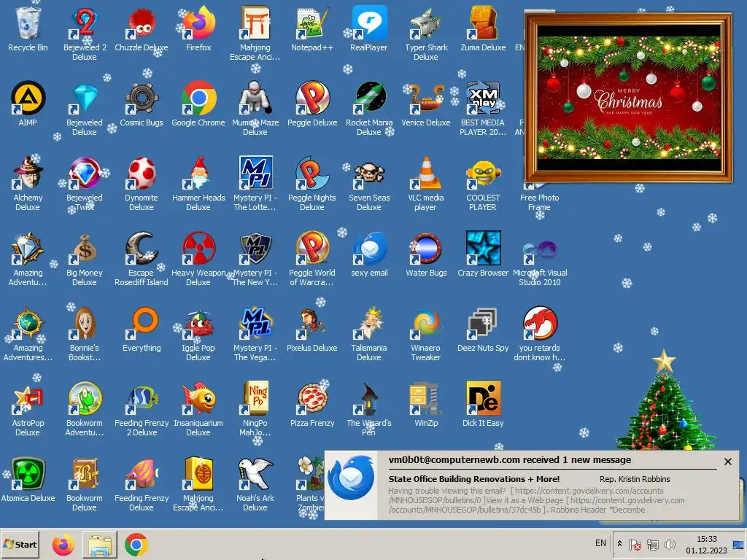Select Seven Seas Deluxe skull icon
The image size is (747, 560).
click(x=368, y=183)
